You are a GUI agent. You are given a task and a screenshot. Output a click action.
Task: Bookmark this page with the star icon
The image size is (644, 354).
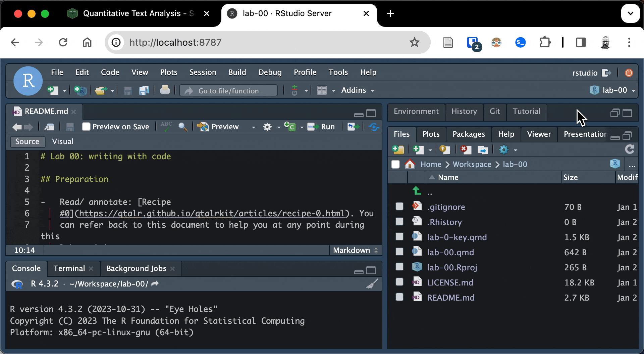[415, 43]
